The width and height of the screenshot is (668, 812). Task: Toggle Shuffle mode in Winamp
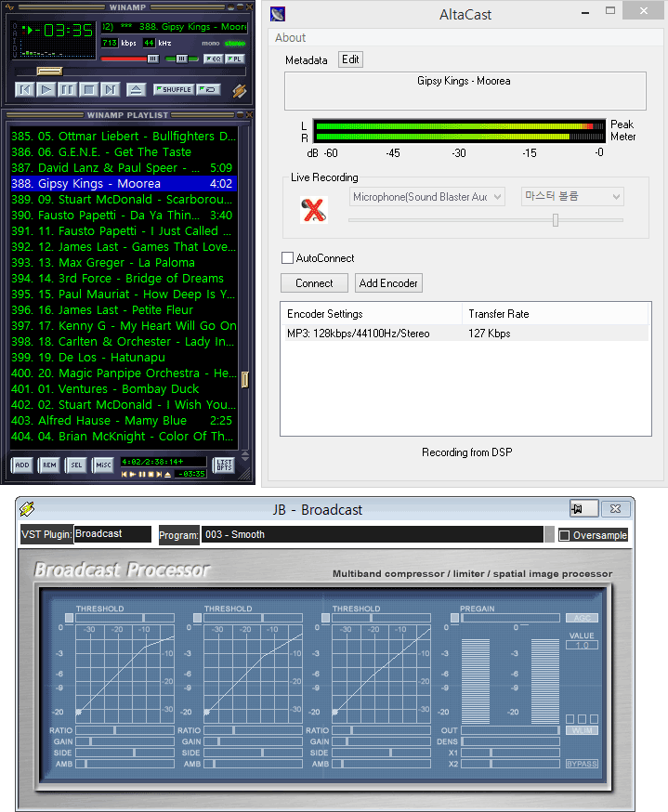174,90
